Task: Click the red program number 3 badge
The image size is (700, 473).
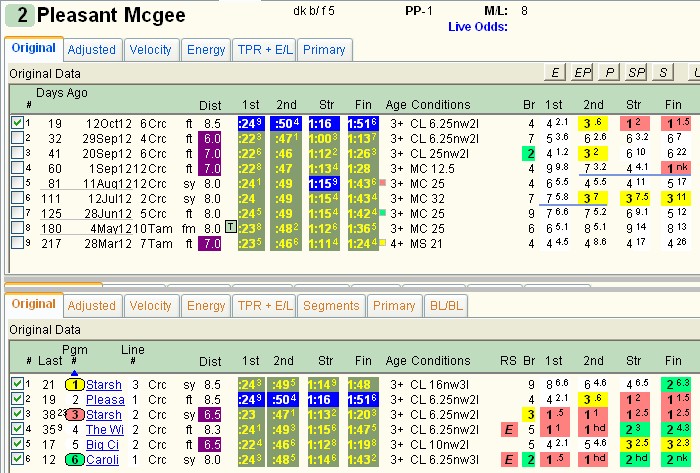Action: click(75, 415)
